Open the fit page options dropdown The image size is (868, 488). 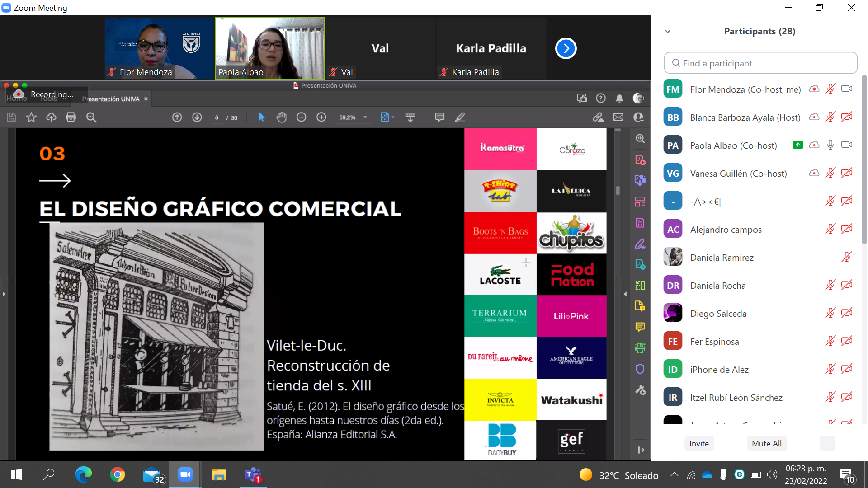[387, 117]
